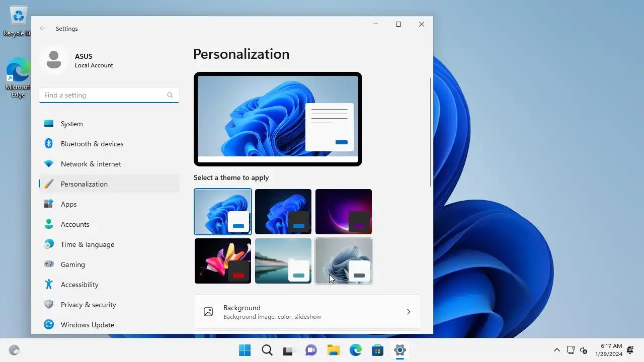
Task: Select the Microsoft Edge desktop shortcut
Action: click(18, 78)
